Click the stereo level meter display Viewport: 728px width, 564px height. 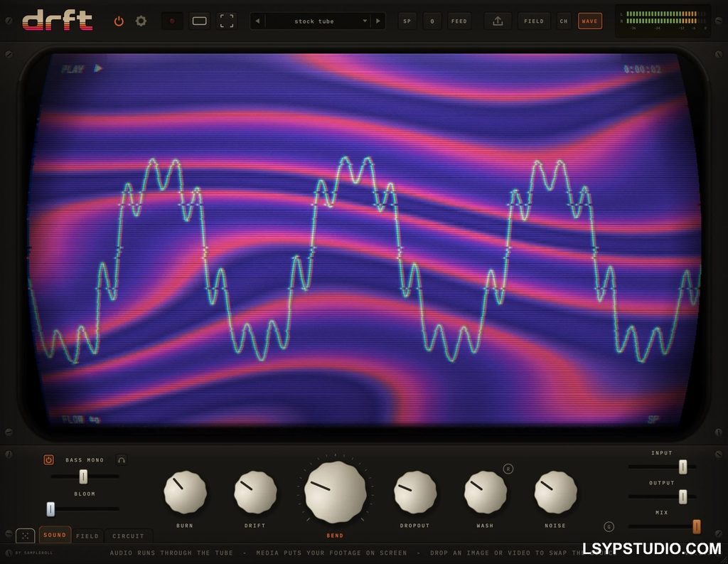point(663,21)
